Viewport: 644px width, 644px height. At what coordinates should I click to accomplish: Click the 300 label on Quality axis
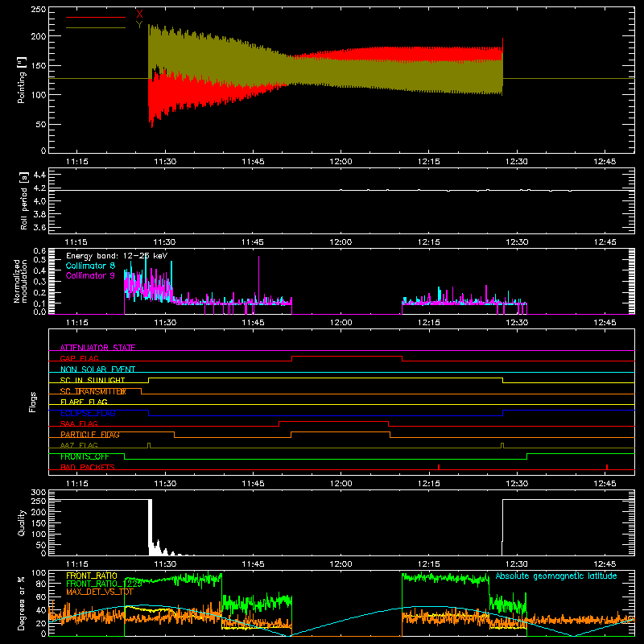39,493
